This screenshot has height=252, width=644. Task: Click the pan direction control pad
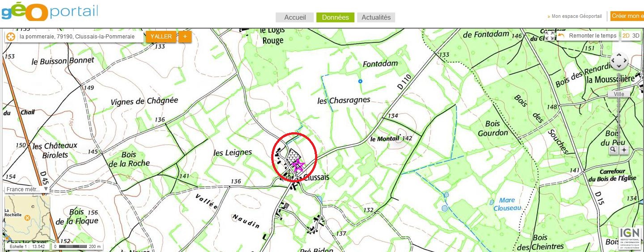(619, 61)
